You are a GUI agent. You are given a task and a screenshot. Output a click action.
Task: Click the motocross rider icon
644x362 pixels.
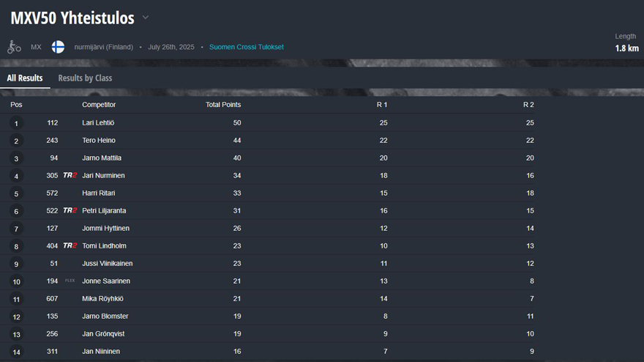click(14, 47)
